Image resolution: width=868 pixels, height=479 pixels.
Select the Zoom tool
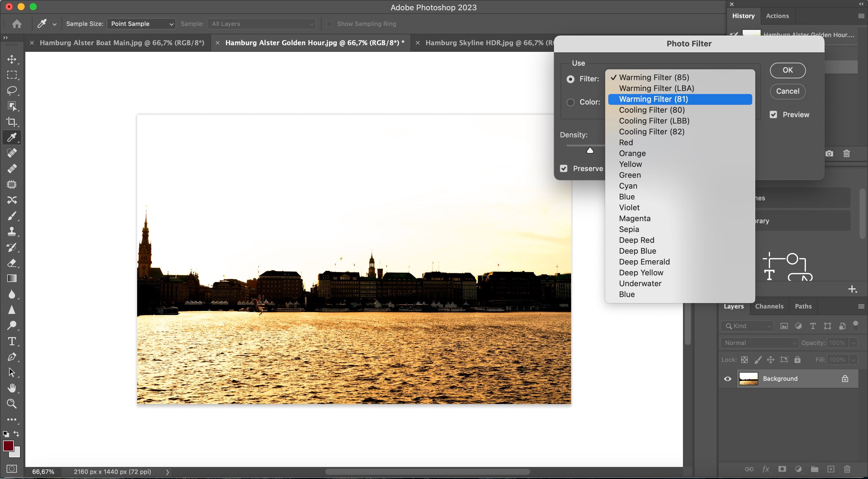(12, 404)
